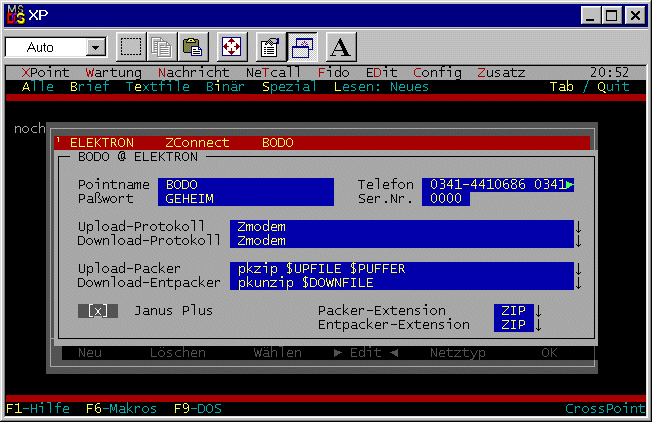Expand the Download-Entpacker selection arrow

tap(578, 283)
